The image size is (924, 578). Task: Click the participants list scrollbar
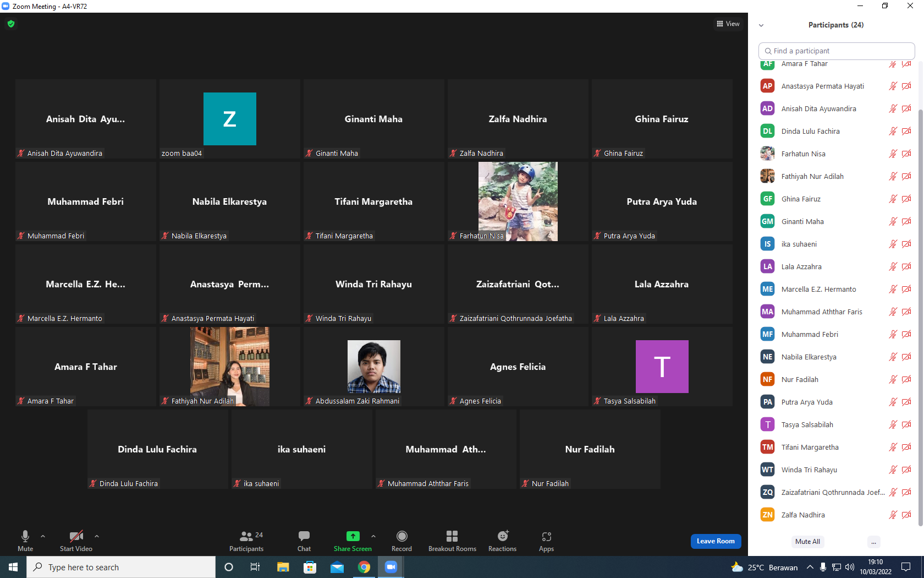tap(921, 318)
